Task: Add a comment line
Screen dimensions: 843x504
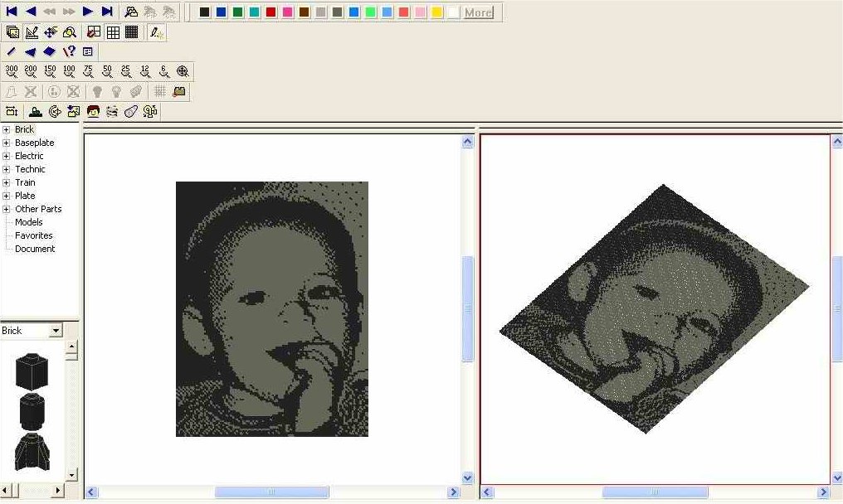Action: (x=88, y=51)
